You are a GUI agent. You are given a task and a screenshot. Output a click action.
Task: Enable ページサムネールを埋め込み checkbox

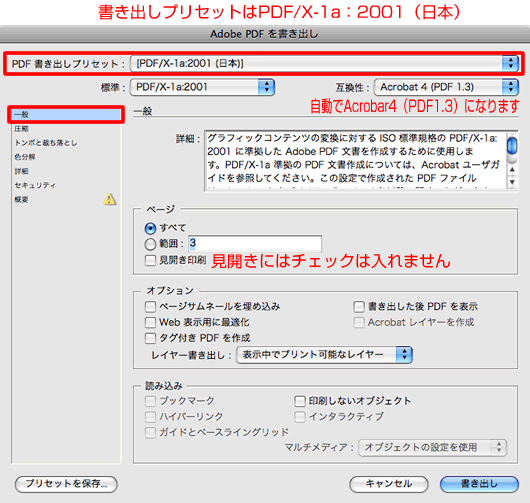pos(150,307)
